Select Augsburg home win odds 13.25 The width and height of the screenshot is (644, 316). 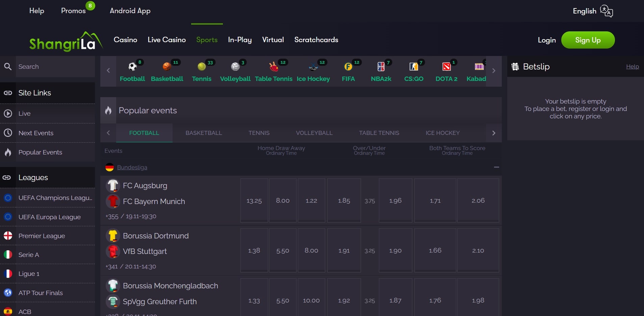(x=254, y=201)
